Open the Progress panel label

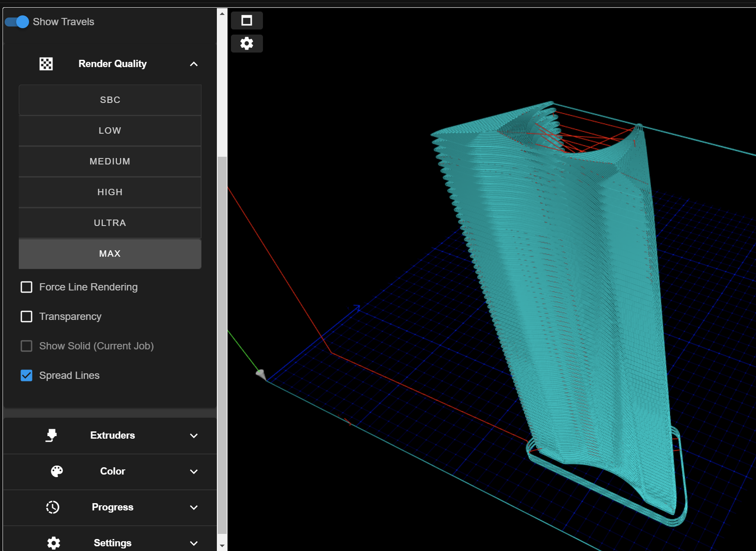[x=113, y=507]
